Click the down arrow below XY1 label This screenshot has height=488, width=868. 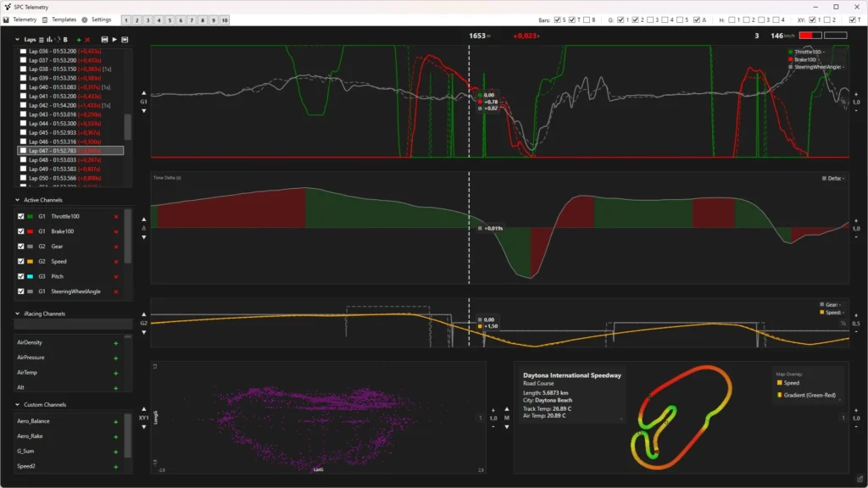coord(143,427)
